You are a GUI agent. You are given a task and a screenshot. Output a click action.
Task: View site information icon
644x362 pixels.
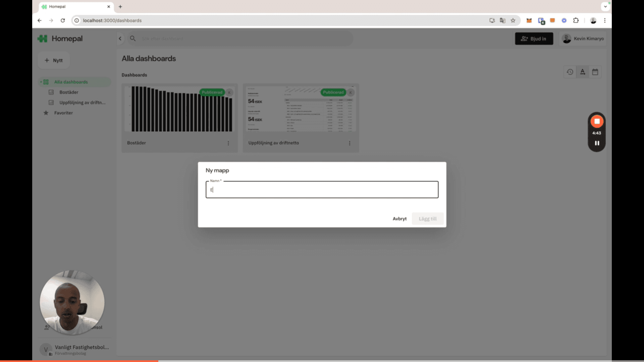76,20
